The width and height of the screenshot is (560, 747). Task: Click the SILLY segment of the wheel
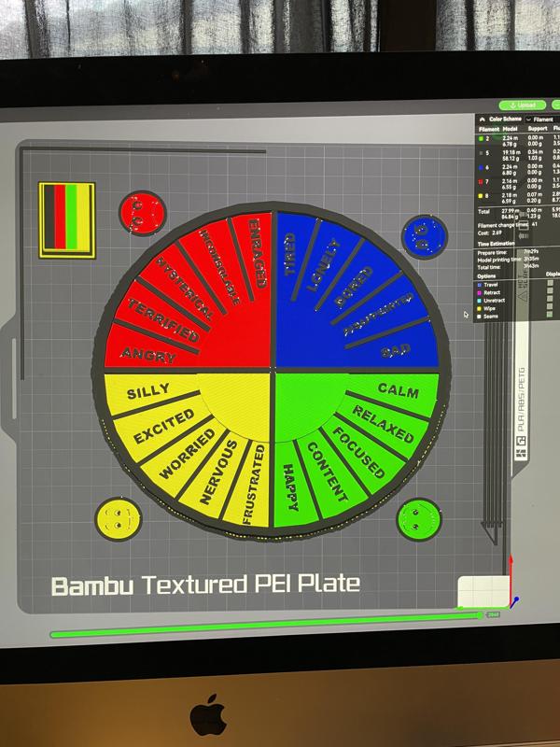tap(148, 392)
